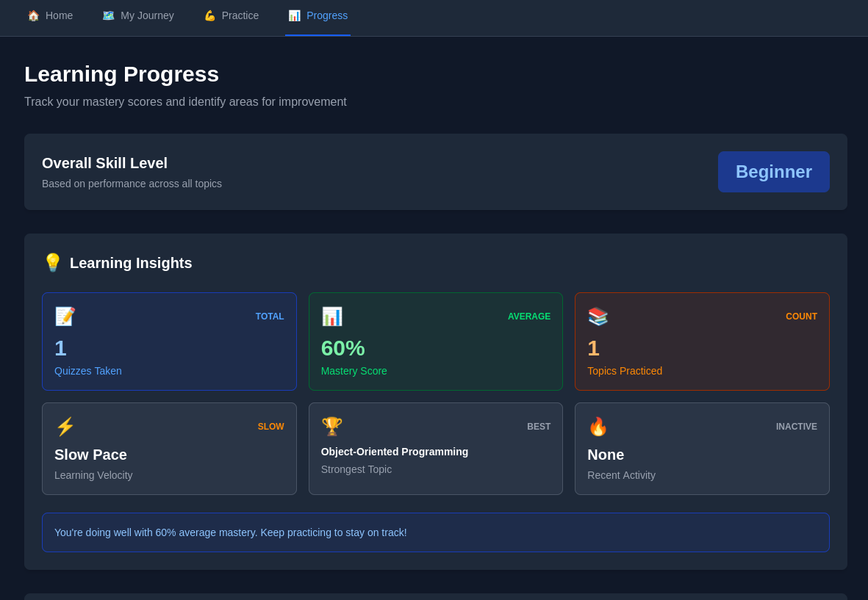Click the flame icon in Recent Activity card
868x600 pixels.
click(x=598, y=427)
